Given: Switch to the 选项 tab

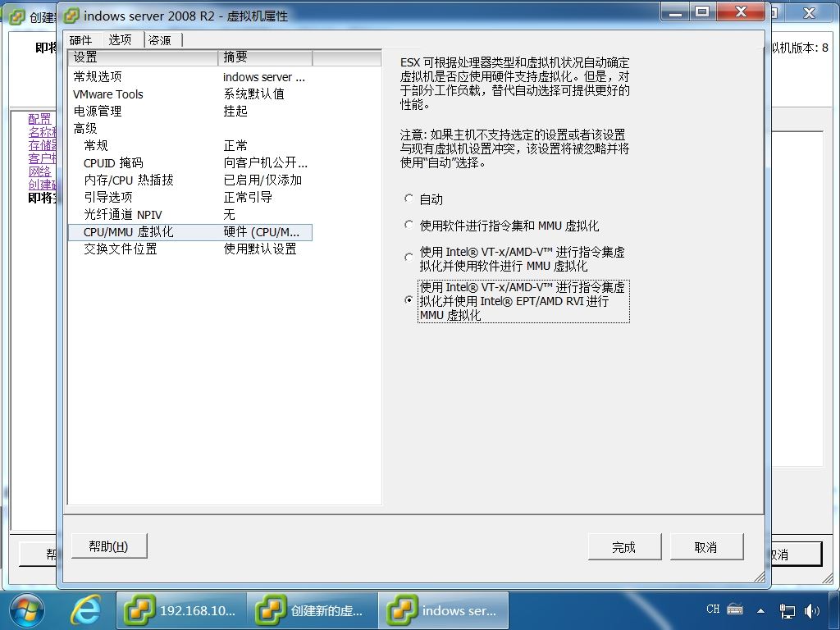Looking at the screenshot, I should point(120,39).
